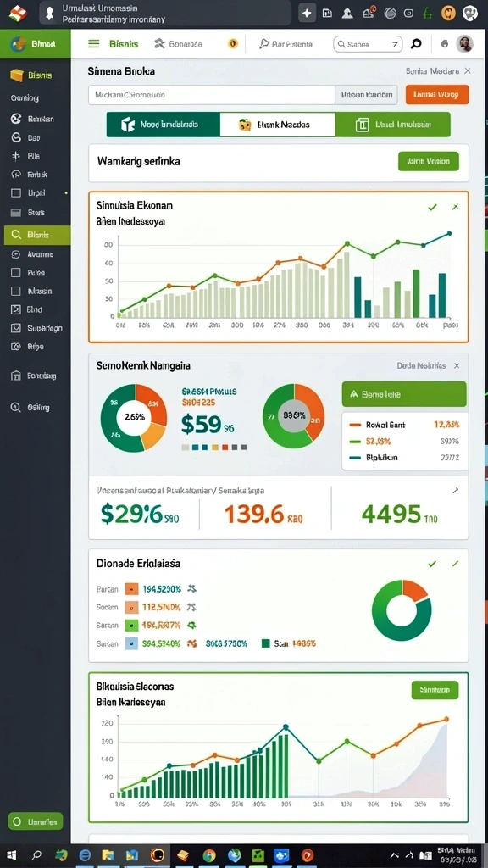Click the orange Lamas Wrop button

tap(437, 95)
